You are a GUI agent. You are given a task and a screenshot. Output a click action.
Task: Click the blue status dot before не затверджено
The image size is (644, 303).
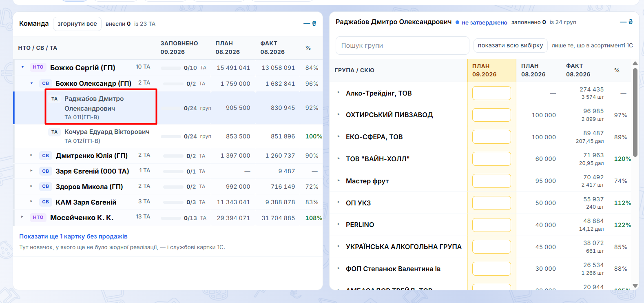(457, 22)
